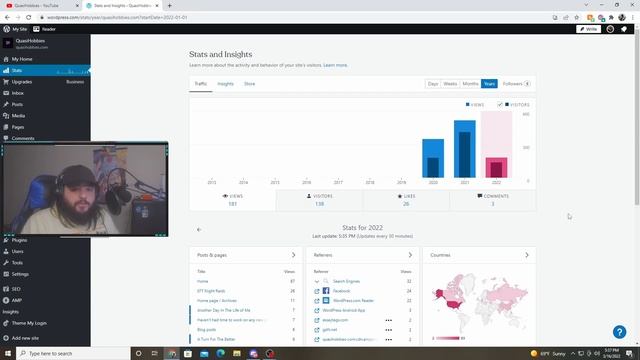Open the gofn.net row more-options menu

389,330
